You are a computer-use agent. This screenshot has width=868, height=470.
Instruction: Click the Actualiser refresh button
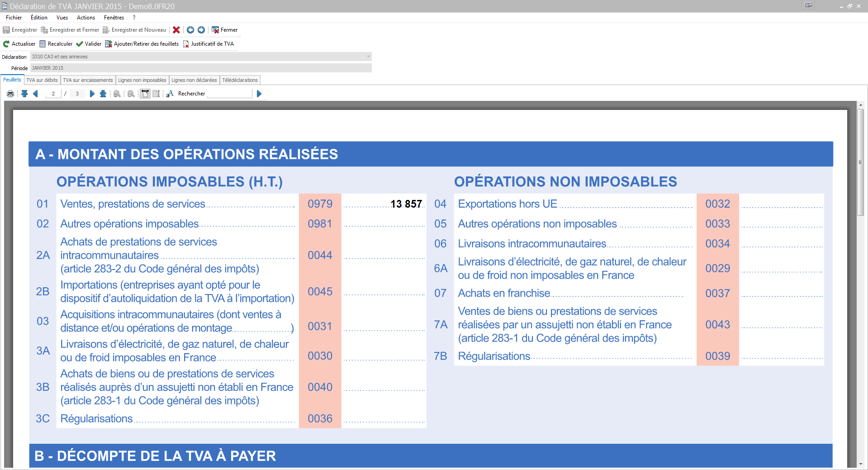tap(19, 44)
